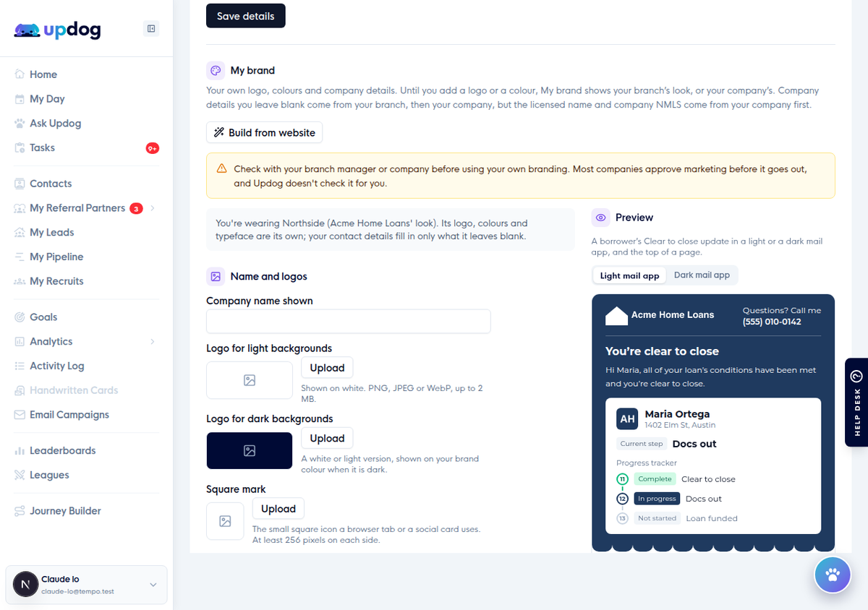Click Build from website button
The width and height of the screenshot is (868, 610).
(x=264, y=133)
